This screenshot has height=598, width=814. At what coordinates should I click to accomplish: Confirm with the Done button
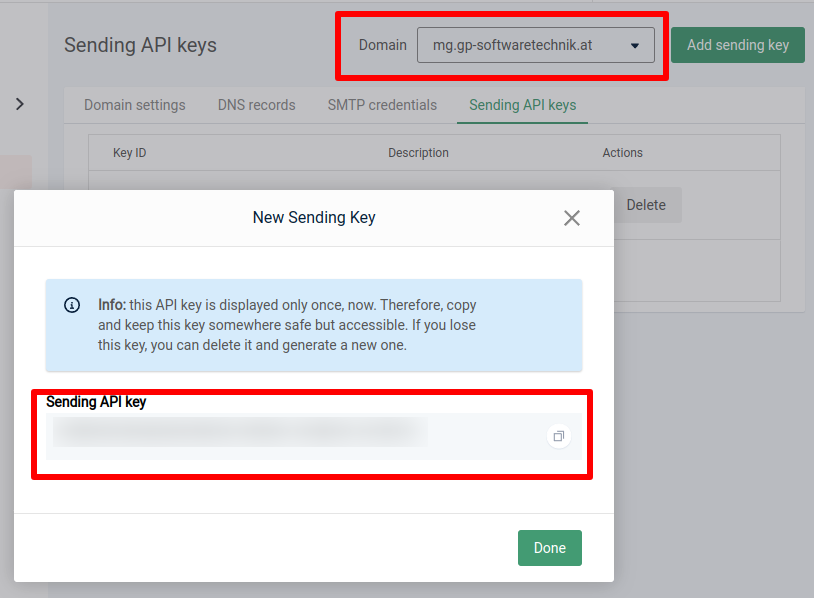pos(549,548)
